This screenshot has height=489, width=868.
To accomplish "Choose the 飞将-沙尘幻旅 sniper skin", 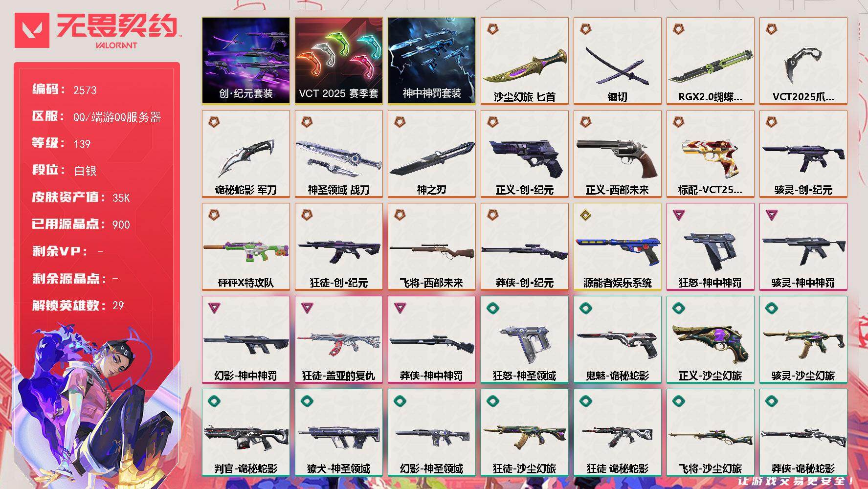I will [711, 432].
